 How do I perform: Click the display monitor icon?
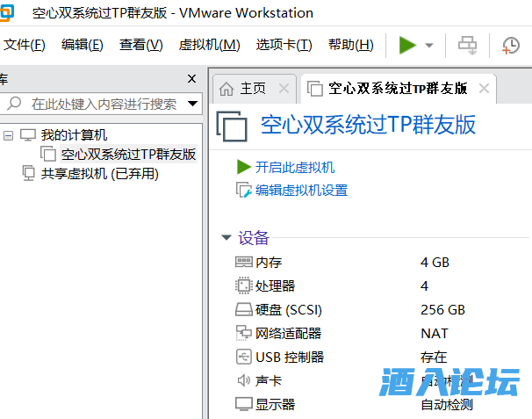243,404
